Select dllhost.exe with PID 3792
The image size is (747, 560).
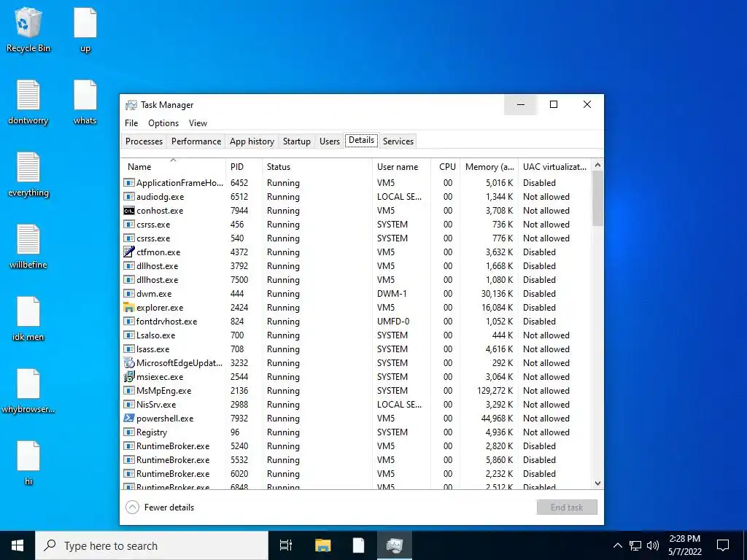[356, 265]
